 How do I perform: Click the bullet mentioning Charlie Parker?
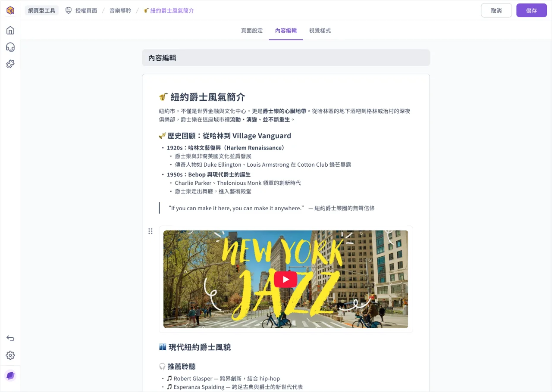(238, 183)
